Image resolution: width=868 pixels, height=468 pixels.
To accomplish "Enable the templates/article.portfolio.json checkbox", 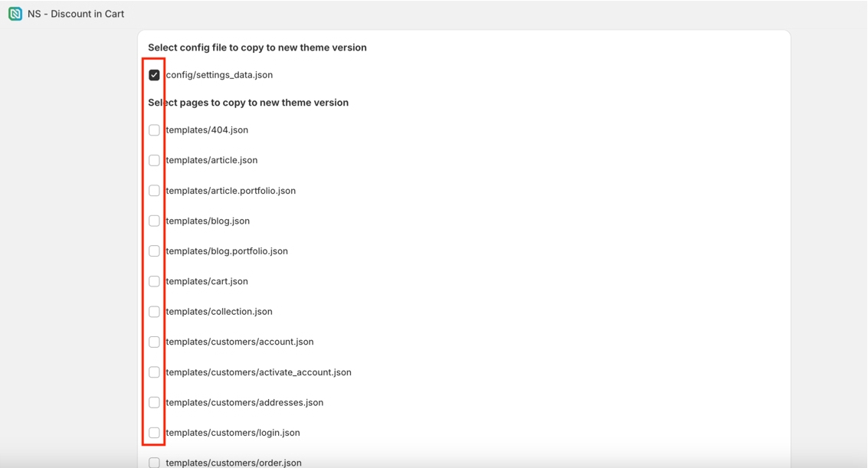I will (154, 191).
